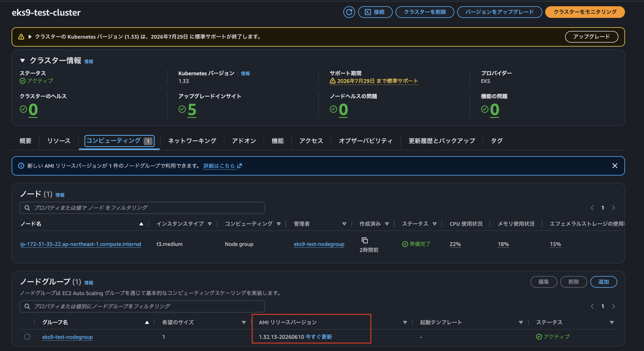Switch to the オブザーバビリティ tab
The width and height of the screenshot is (644, 351).
click(x=365, y=141)
